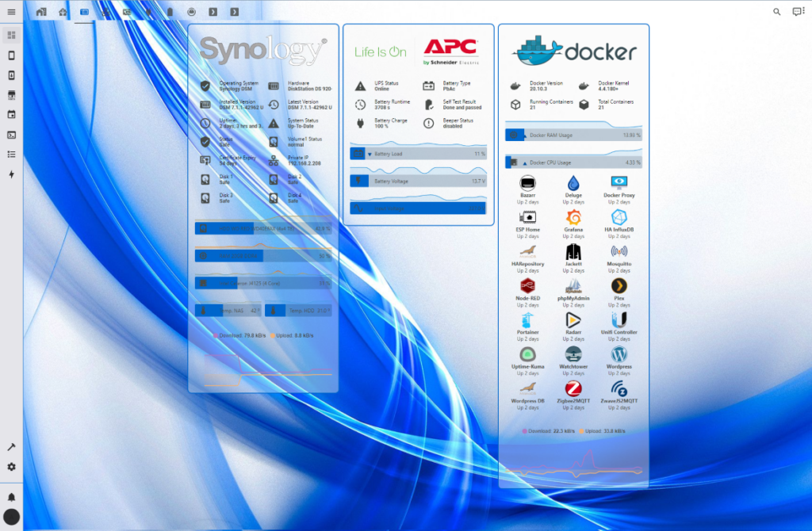Switch to the first house-building view tab
Viewport: 812px width, 531px height.
[x=41, y=12]
